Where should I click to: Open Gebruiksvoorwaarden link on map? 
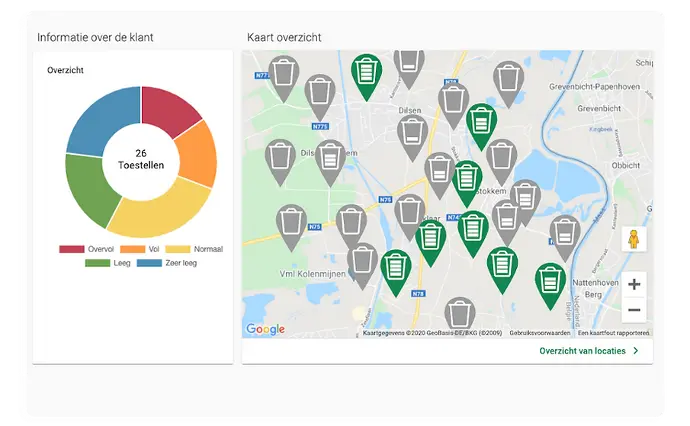coord(540,333)
